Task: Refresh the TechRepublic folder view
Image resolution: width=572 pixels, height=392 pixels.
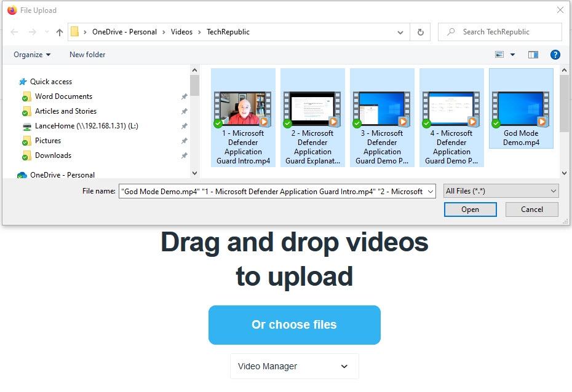Action: (x=421, y=31)
